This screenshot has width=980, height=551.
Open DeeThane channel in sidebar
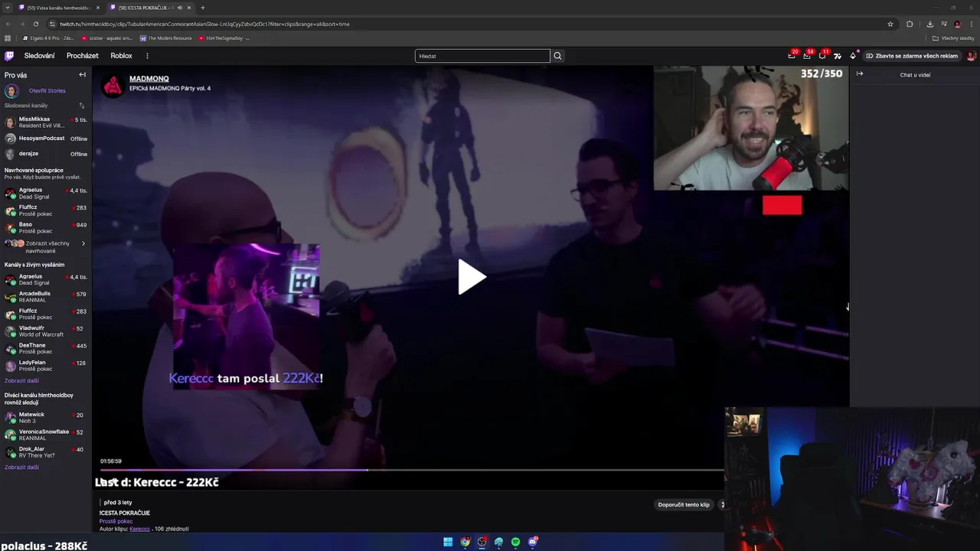point(46,348)
